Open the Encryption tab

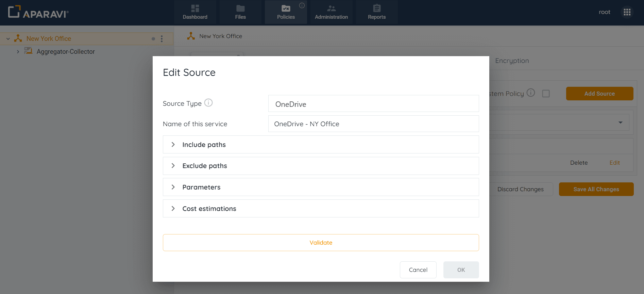coord(512,61)
